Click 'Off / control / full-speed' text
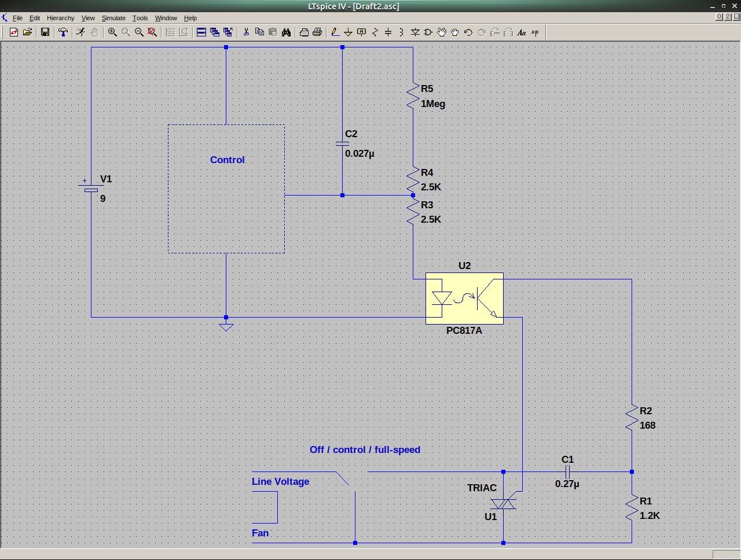 click(x=365, y=450)
